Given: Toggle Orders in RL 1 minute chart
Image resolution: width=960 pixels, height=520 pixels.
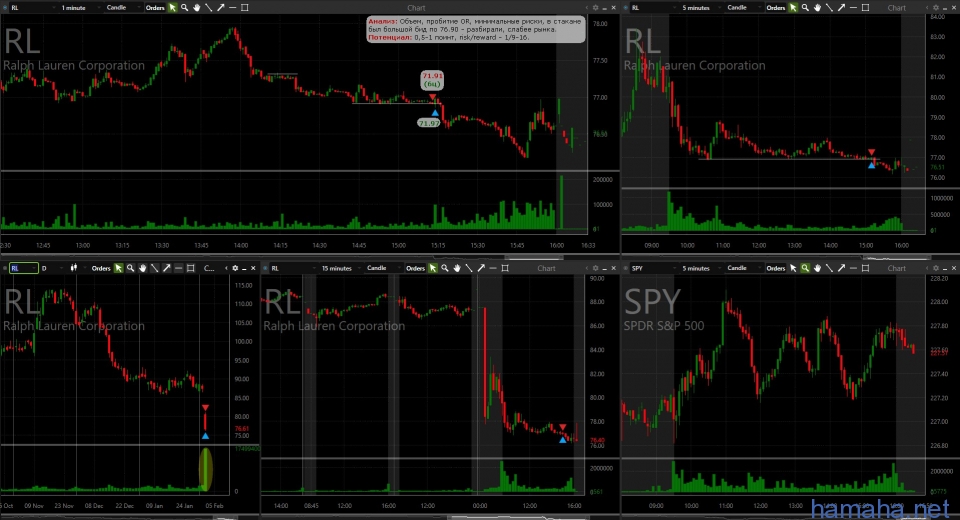Looking at the screenshot, I should pos(155,7).
